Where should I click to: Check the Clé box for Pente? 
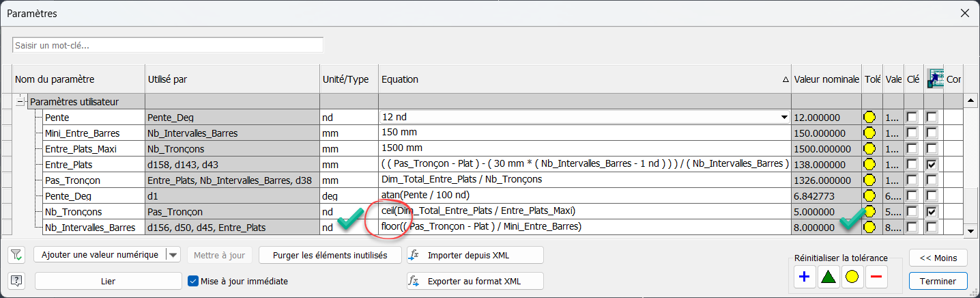912,118
